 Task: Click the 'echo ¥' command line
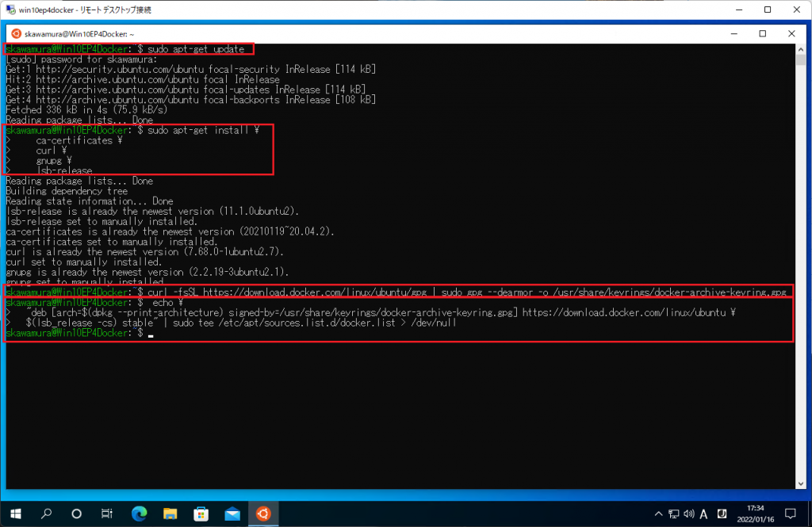click(168, 303)
